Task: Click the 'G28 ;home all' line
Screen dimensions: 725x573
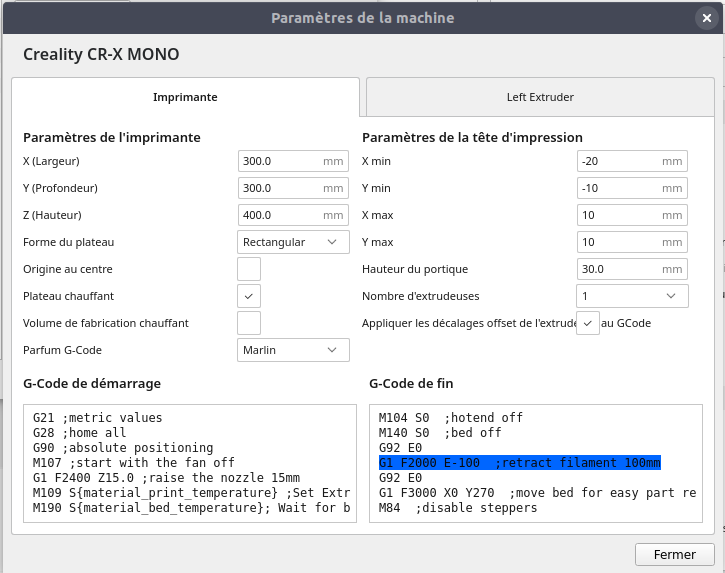Action: coord(80,433)
